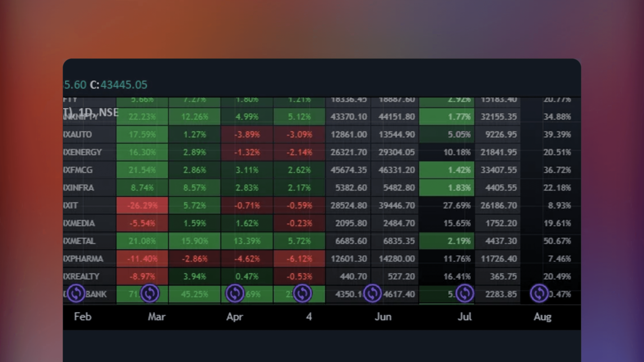Click the purple sync marker above Mar
This screenshot has width=644, height=362.
(x=150, y=293)
